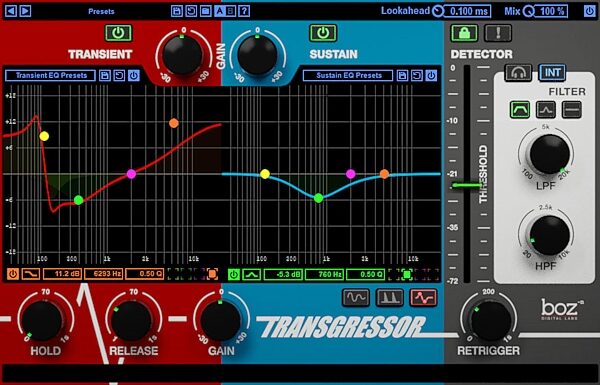Open the preset folder icon in the top toolbar
Screen dimensions: 600x385
[x=205, y=11]
